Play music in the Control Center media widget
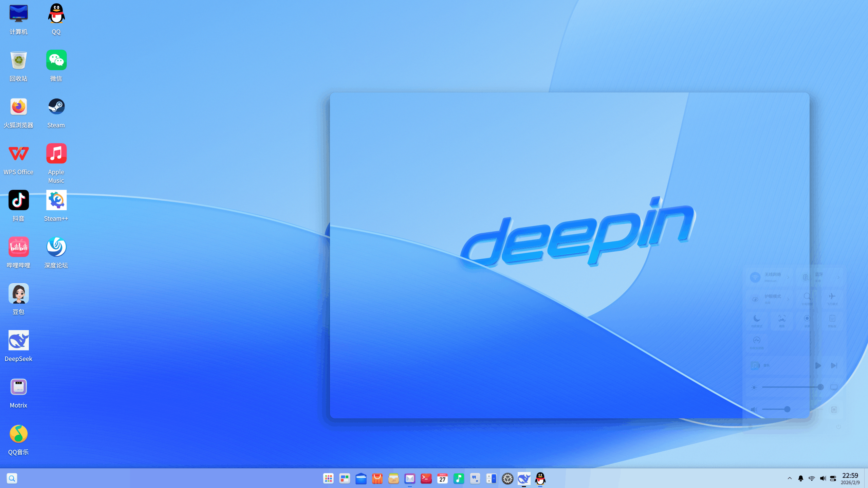This screenshot has width=868, height=488. [818, 365]
